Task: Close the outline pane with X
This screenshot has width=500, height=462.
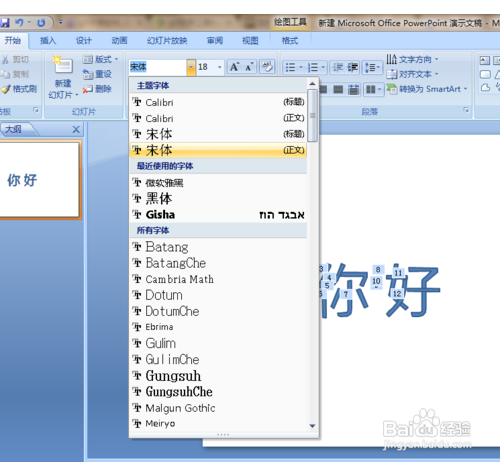Action: 76,129
